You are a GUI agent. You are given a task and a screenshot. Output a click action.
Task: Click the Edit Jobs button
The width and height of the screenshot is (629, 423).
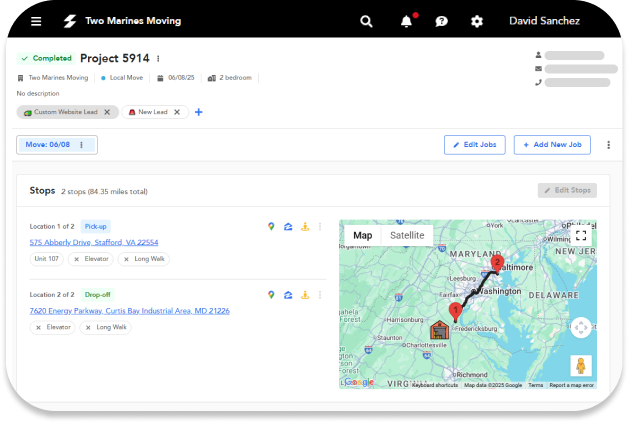pos(475,144)
